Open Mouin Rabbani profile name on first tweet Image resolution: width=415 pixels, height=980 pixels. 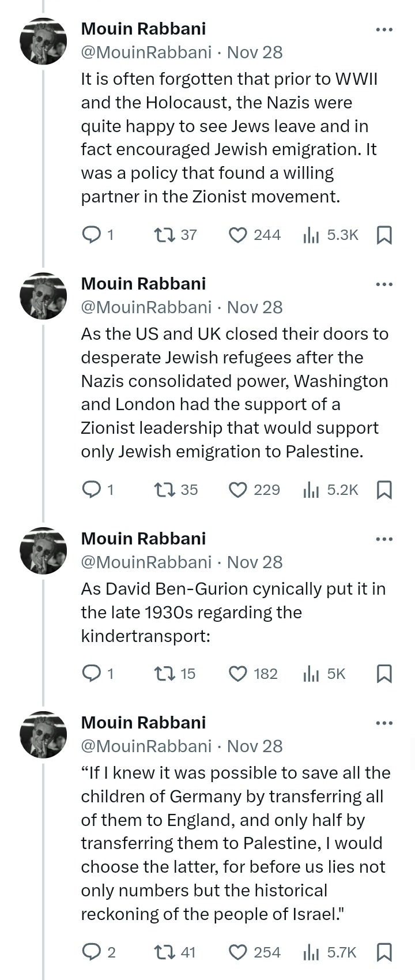pos(144,28)
